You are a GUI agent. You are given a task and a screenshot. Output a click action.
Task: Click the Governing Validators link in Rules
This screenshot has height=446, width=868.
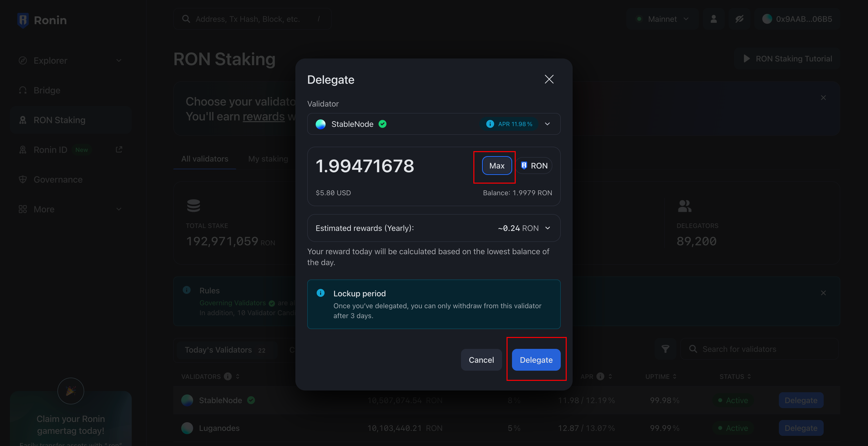232,303
